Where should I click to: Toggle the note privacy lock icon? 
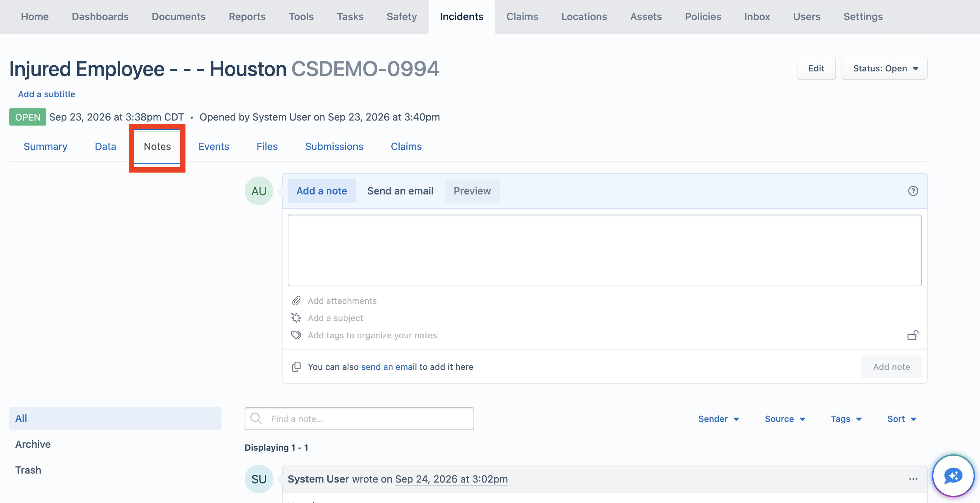coord(913,335)
